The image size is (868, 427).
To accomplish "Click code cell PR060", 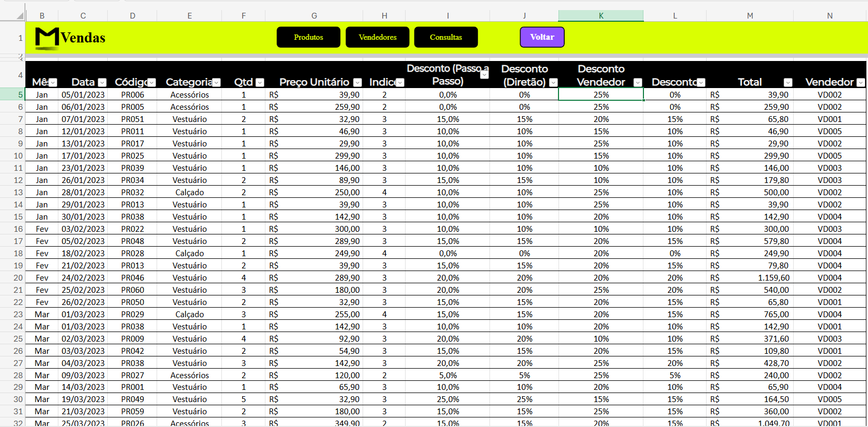I will [x=132, y=290].
